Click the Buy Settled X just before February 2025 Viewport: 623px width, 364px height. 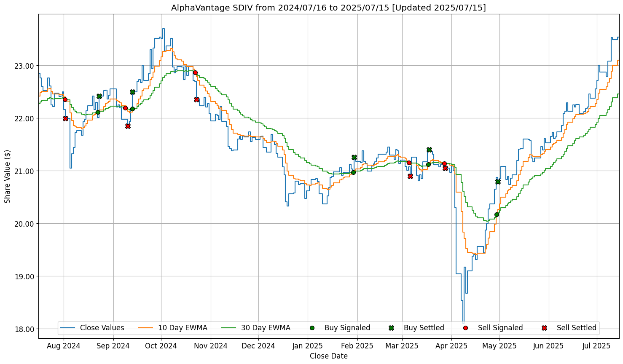tap(354, 157)
